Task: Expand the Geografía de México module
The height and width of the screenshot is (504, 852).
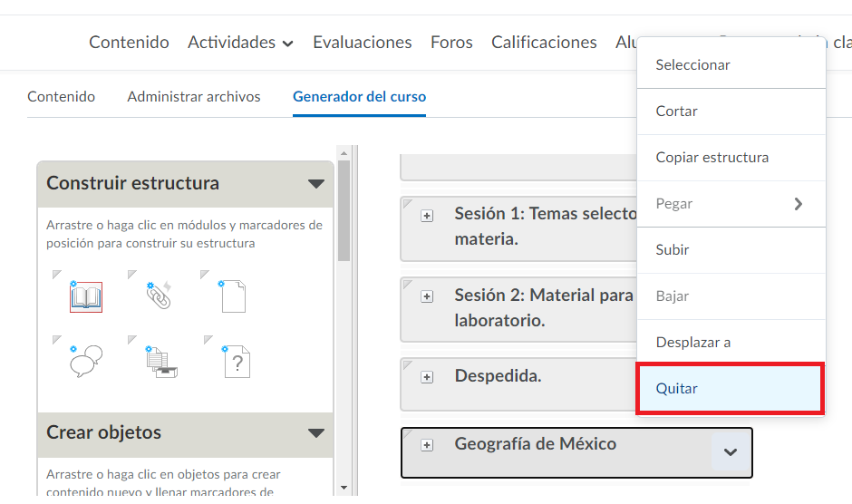Action: tap(427, 445)
